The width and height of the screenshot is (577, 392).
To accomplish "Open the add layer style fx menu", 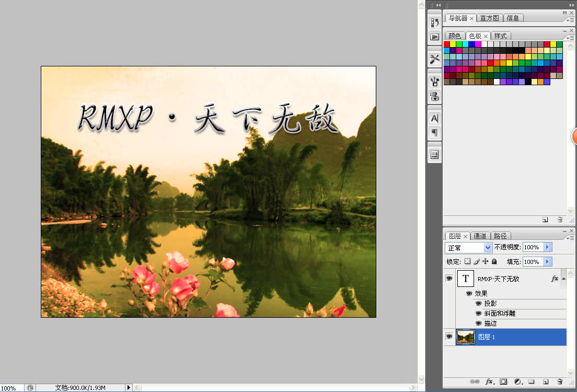I will coord(489,382).
